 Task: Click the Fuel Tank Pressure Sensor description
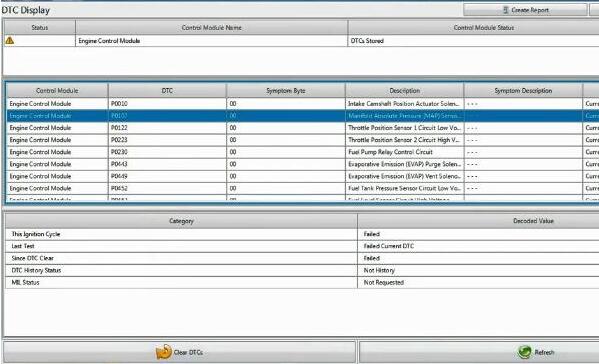point(404,188)
